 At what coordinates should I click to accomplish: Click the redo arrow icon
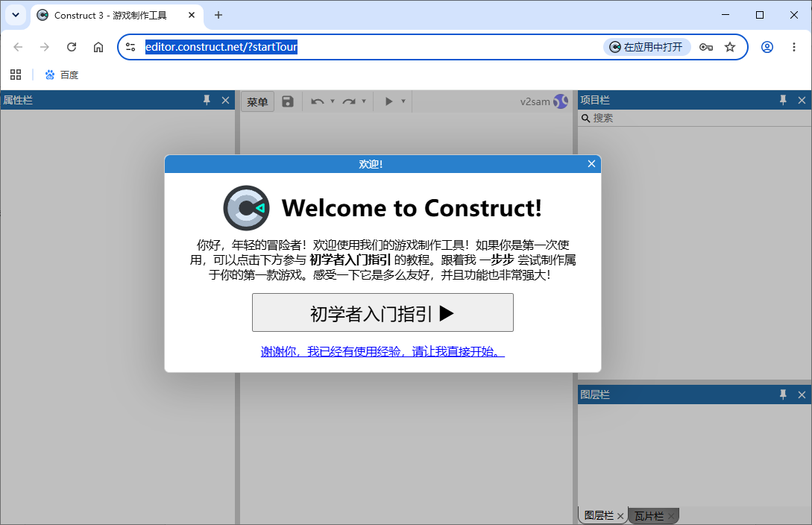pyautogui.click(x=349, y=101)
